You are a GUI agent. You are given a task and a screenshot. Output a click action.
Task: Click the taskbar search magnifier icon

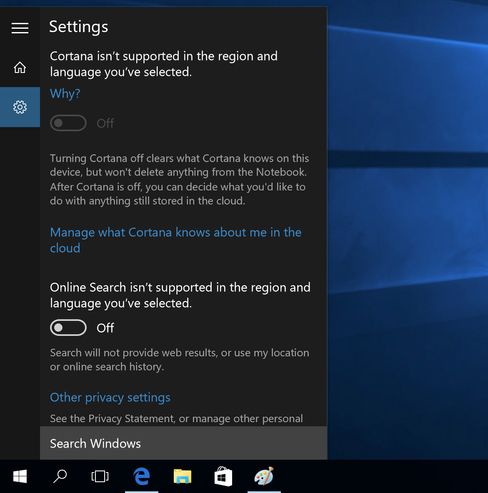tap(60, 476)
